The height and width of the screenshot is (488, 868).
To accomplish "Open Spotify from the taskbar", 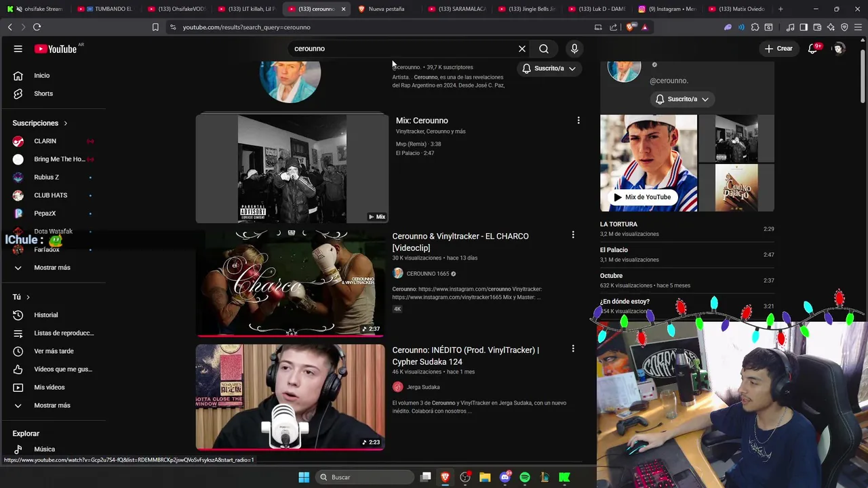I will pyautogui.click(x=525, y=477).
